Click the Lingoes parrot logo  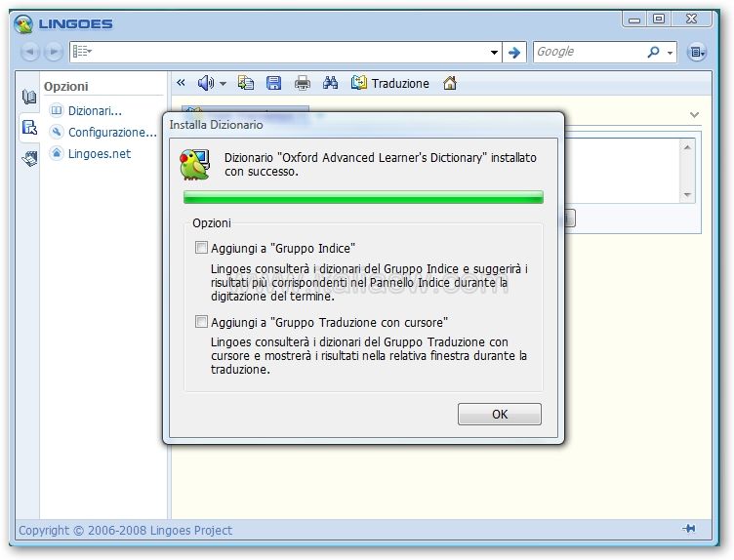[x=23, y=23]
